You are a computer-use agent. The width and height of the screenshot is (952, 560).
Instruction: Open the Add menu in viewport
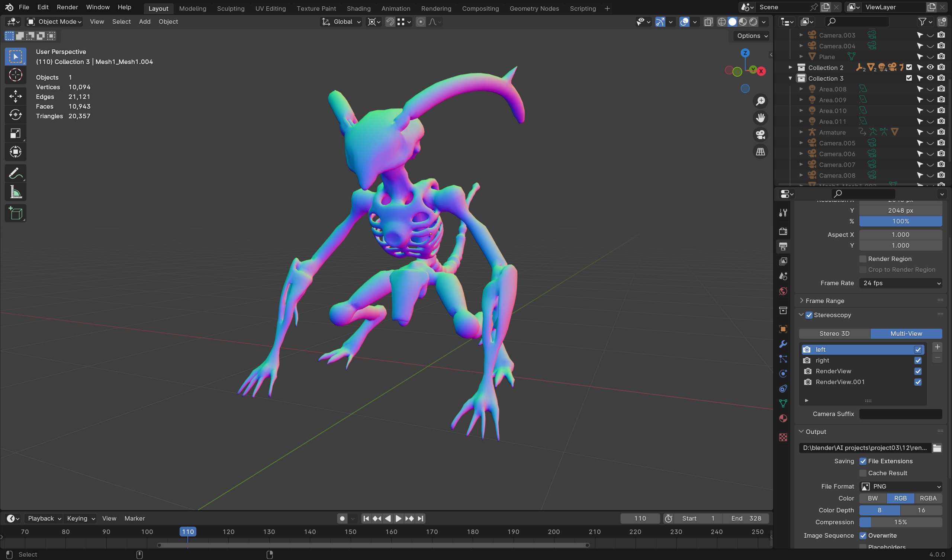point(145,22)
